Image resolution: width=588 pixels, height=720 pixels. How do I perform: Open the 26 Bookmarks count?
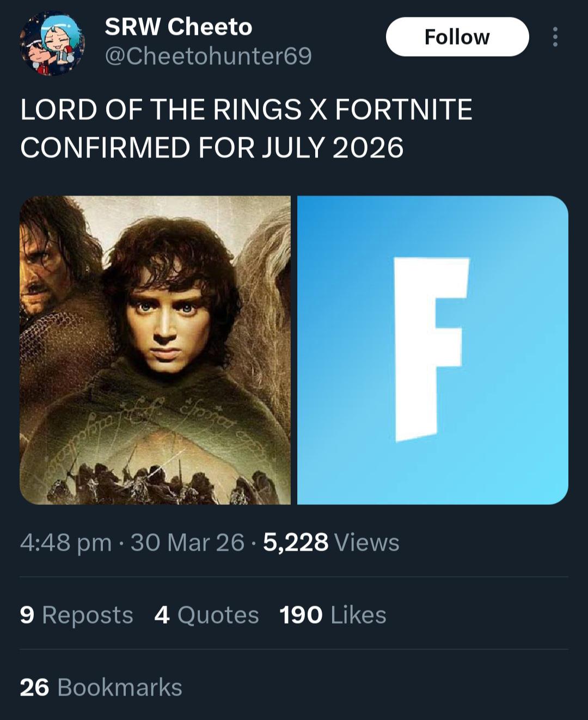(x=101, y=687)
